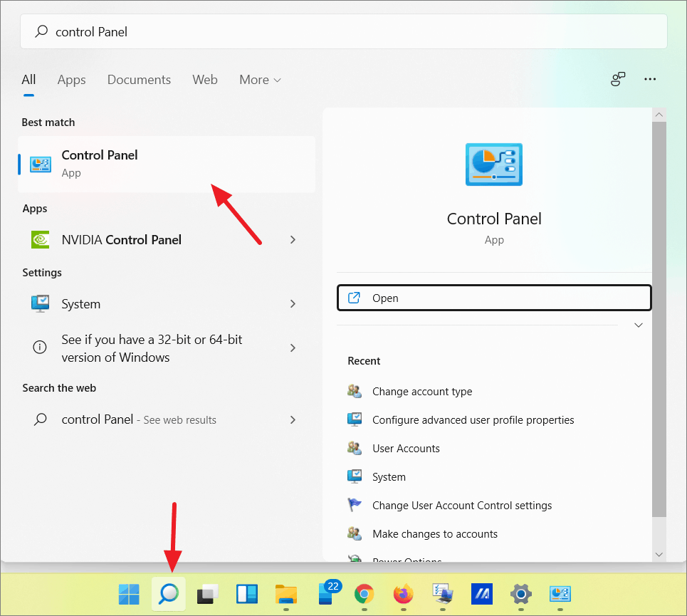Click the scroll down arrow in preview pane
687x616 pixels.
[659, 554]
